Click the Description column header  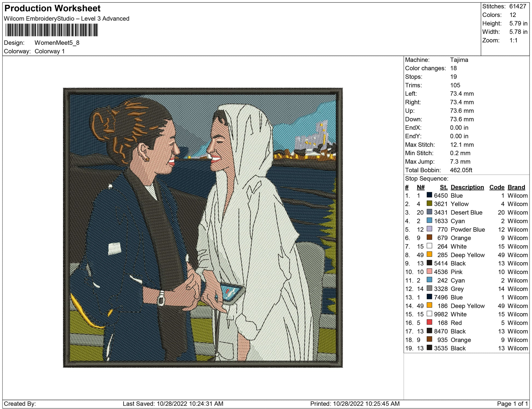[467, 187]
